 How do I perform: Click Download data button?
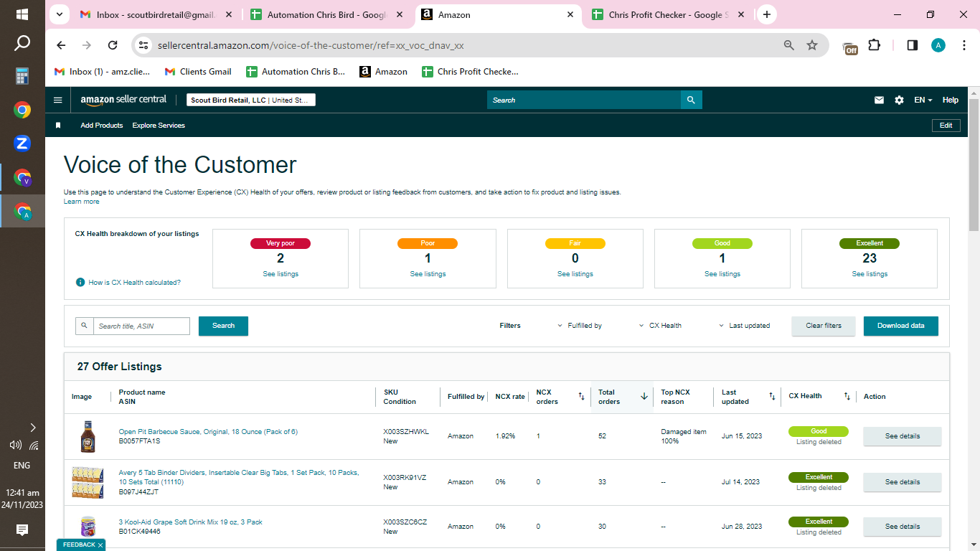pyautogui.click(x=901, y=326)
